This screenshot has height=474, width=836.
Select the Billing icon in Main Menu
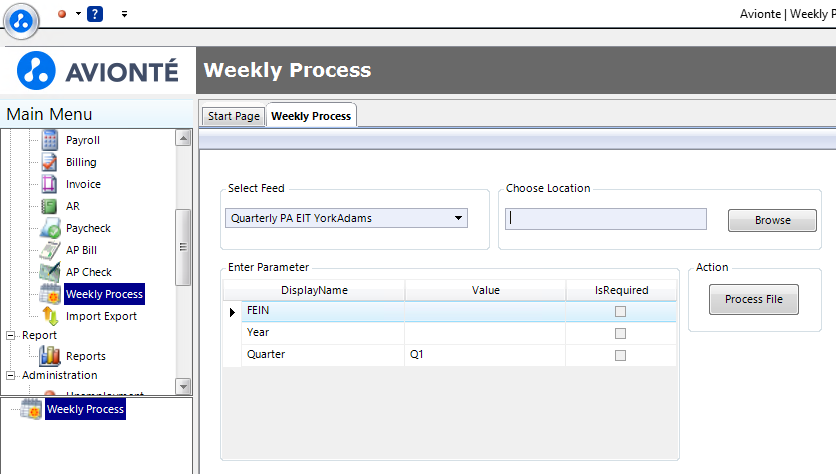pos(50,162)
